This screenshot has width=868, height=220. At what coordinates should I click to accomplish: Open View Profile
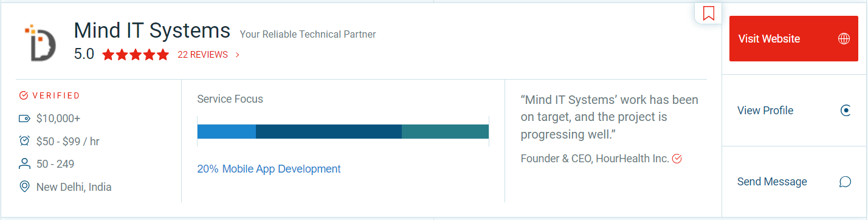point(794,111)
